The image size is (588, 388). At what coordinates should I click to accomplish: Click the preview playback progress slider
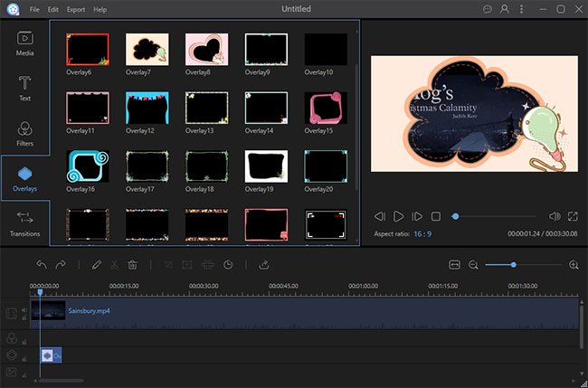click(x=494, y=216)
